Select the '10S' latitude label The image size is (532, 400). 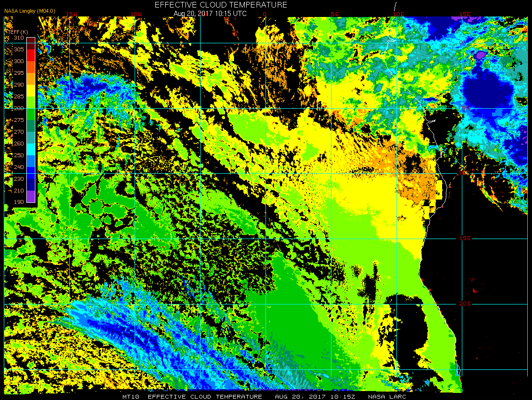pos(465,173)
